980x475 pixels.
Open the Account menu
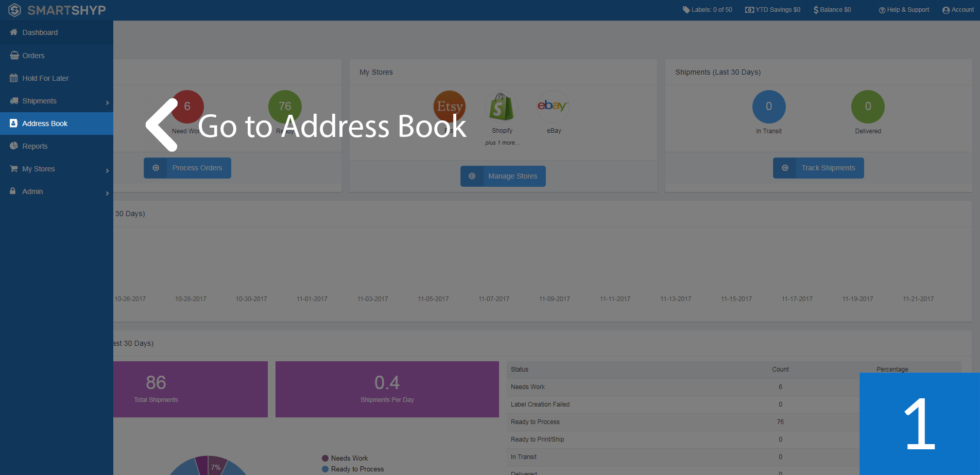[958, 10]
